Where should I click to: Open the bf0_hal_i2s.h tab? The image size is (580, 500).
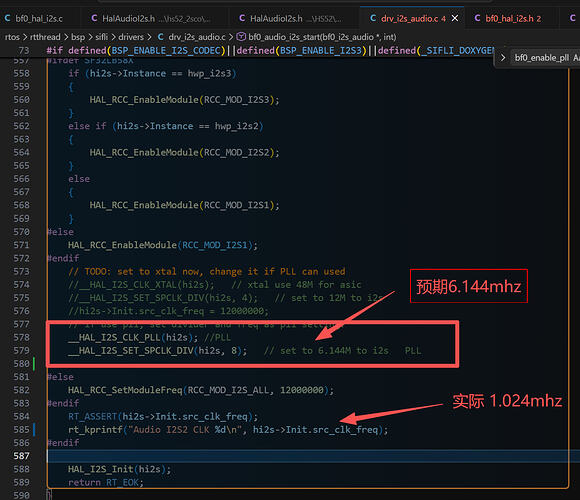point(508,18)
